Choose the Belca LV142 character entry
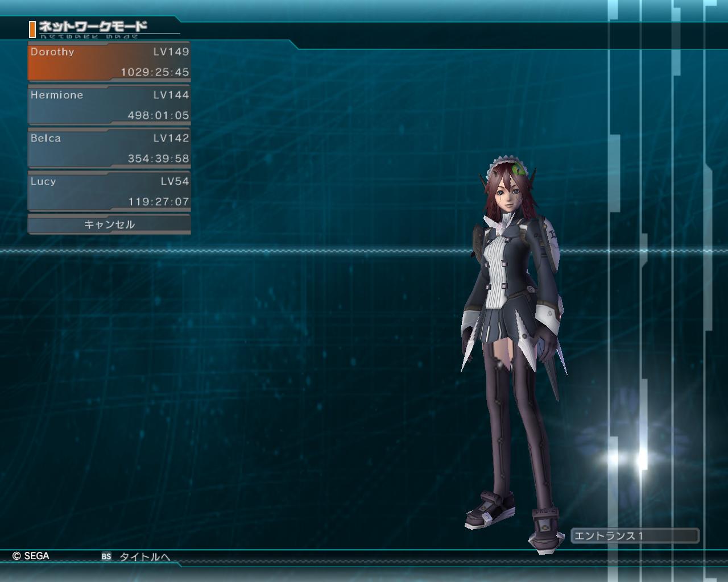728x582 pixels. [x=109, y=148]
